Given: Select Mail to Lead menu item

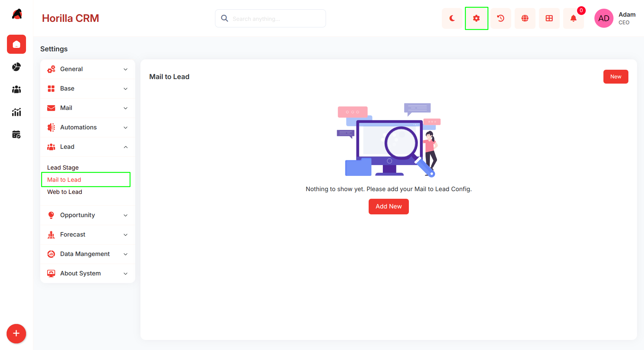Looking at the screenshot, I should pos(64,180).
